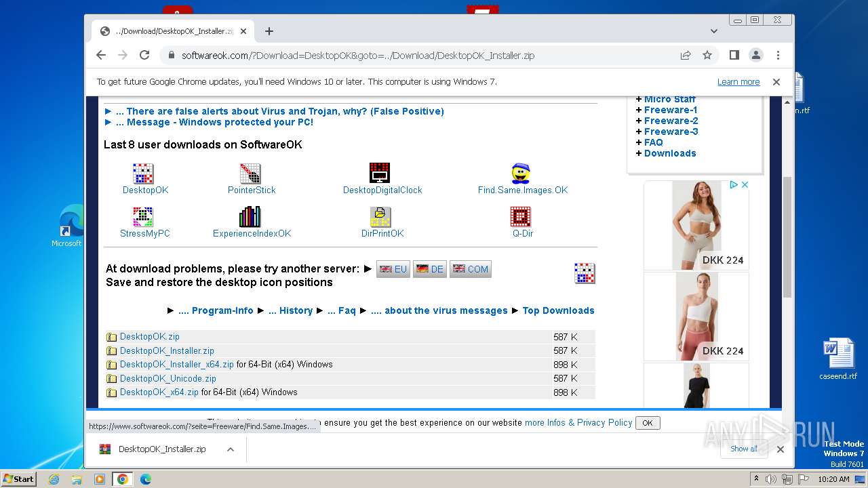
Task: Switch to the DesktopOK_Installer.zip browser tab
Action: tap(173, 31)
